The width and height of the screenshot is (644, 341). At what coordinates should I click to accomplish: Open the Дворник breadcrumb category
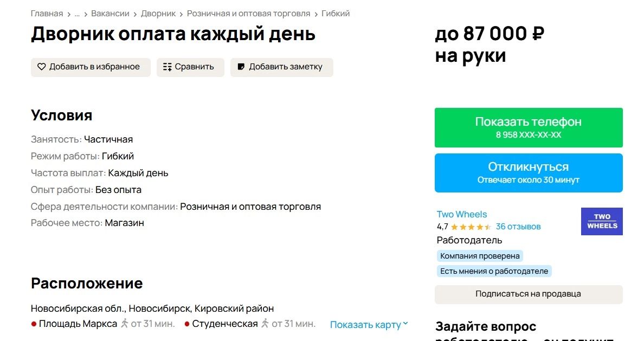[x=158, y=14]
